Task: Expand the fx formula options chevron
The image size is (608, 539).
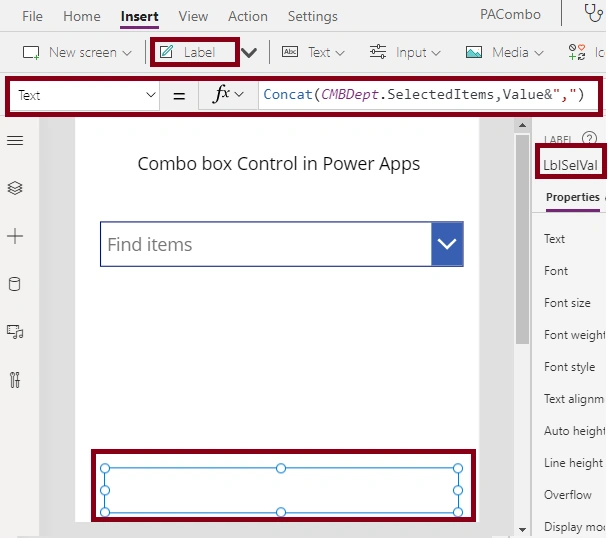Action: [239, 94]
